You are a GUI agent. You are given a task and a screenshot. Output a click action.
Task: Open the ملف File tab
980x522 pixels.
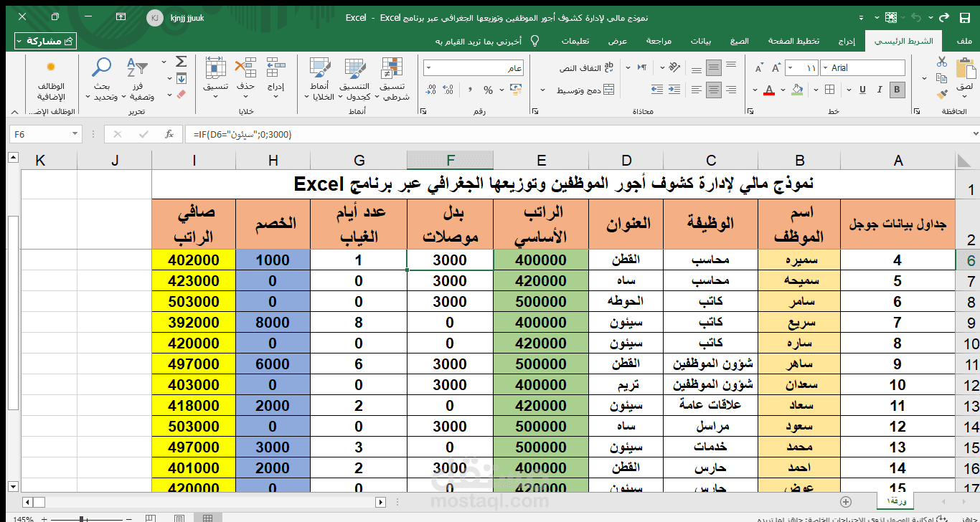964,41
